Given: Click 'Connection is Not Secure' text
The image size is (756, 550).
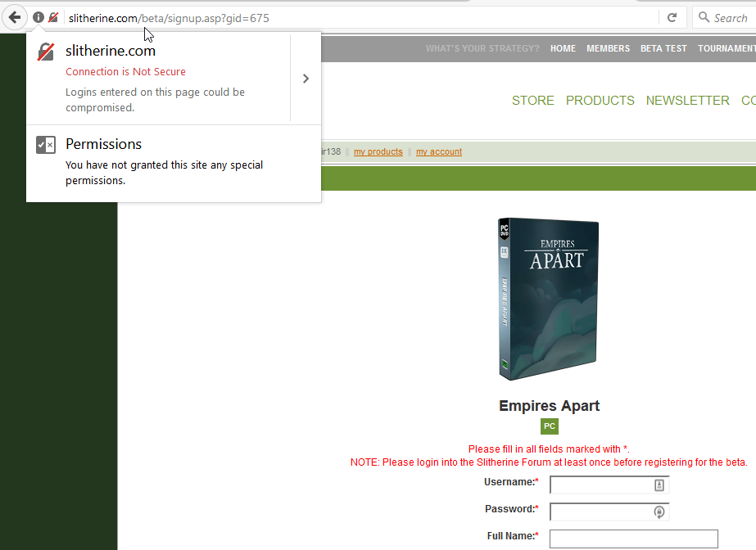Looking at the screenshot, I should pos(125,72).
